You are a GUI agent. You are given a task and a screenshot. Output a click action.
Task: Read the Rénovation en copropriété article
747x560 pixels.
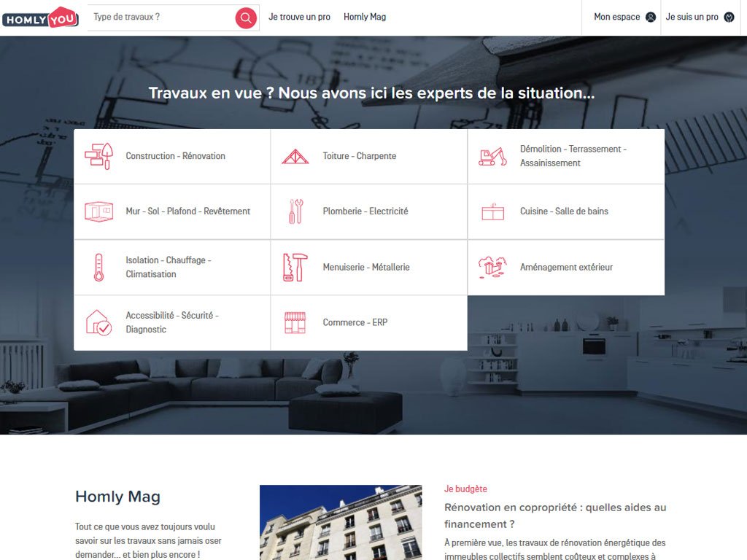[x=555, y=516]
